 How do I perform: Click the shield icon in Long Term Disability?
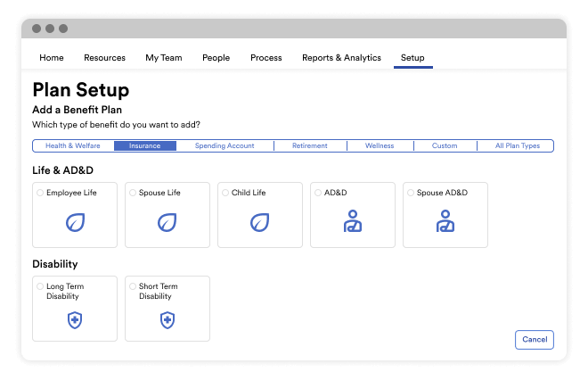click(x=75, y=320)
